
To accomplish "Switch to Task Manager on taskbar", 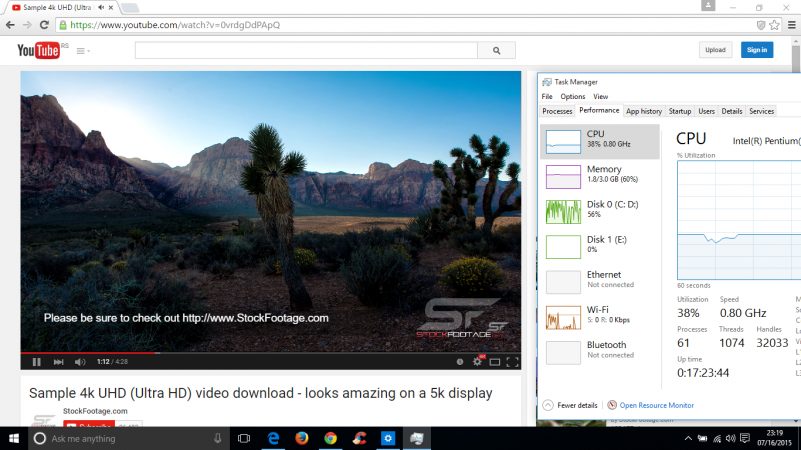I will [417, 438].
